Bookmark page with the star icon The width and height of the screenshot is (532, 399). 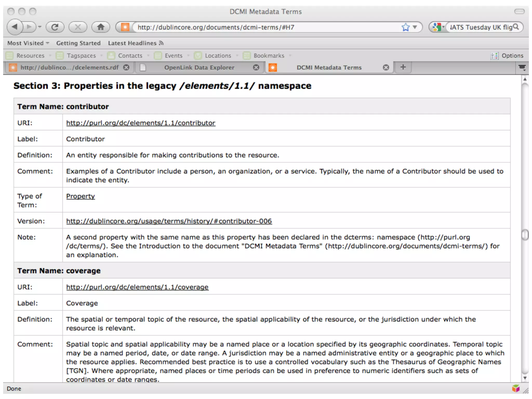coord(405,27)
